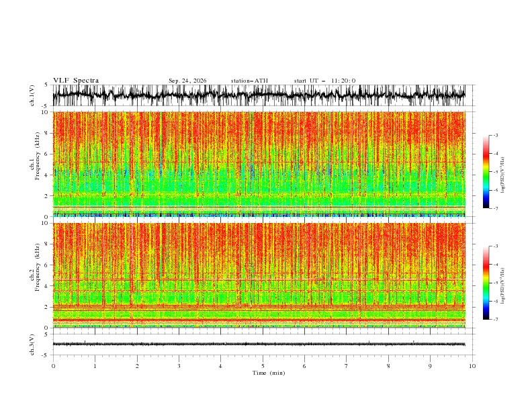This screenshot has width=532, height=411.
Task: Click the ch.3(V) waveform axis label
Action: 32,345
